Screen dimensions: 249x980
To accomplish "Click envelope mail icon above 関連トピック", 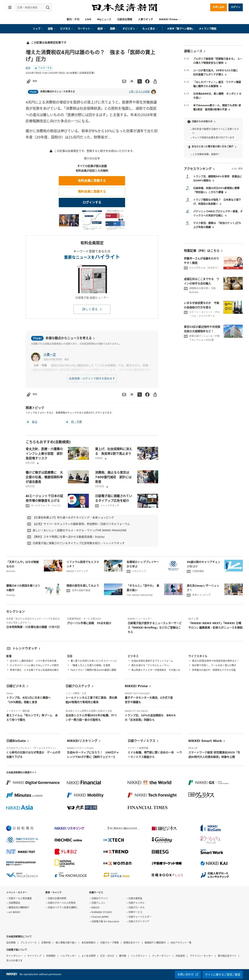I will 124,395.
